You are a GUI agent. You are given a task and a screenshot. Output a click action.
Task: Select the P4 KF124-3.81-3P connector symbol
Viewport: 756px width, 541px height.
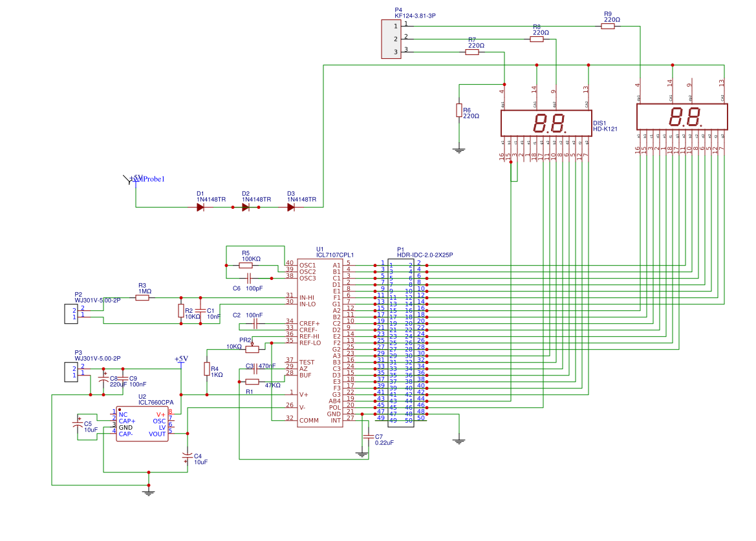click(x=391, y=39)
